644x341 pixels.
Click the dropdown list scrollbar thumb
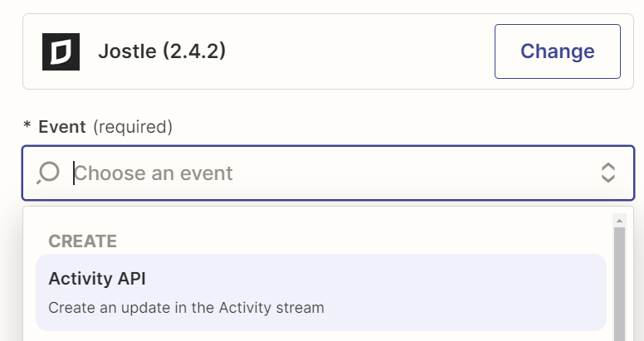click(619, 285)
